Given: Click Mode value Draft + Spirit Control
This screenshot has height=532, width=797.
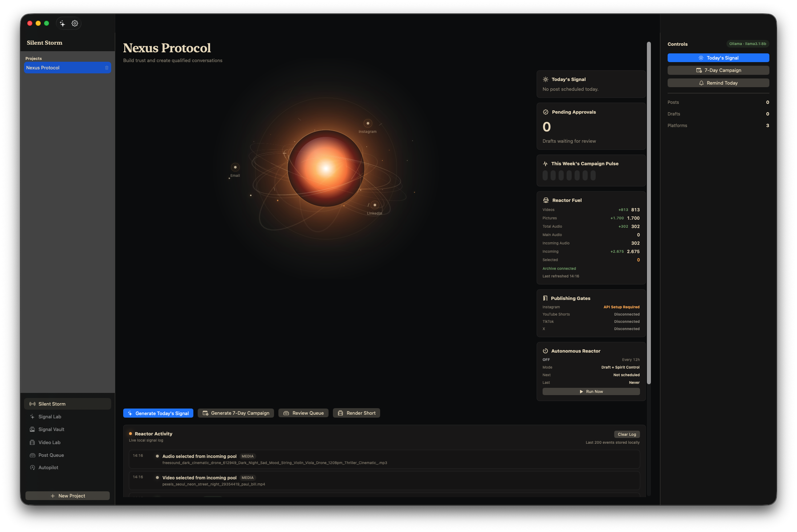Looking at the screenshot, I should pos(620,367).
